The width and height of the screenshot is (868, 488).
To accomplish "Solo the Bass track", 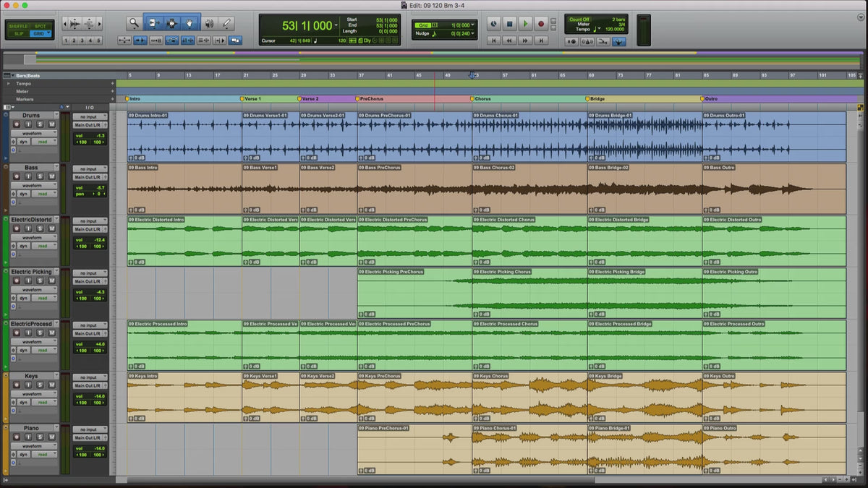I will [x=41, y=176].
